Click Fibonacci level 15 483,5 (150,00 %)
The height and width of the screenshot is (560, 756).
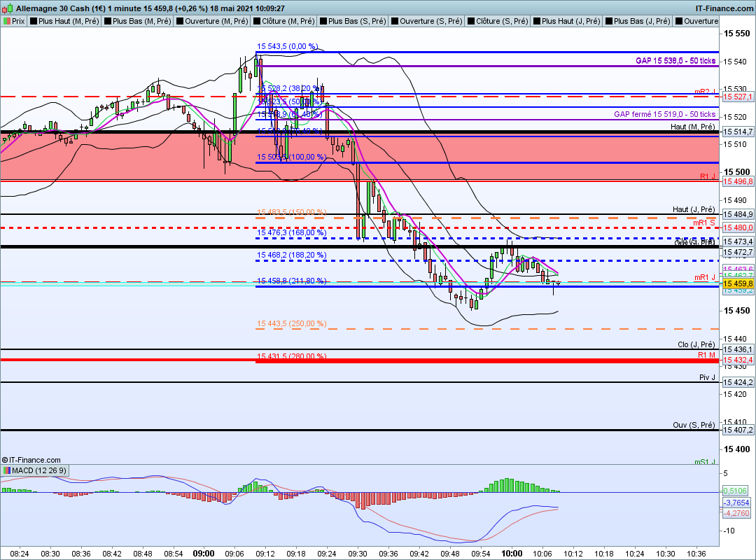tap(291, 211)
